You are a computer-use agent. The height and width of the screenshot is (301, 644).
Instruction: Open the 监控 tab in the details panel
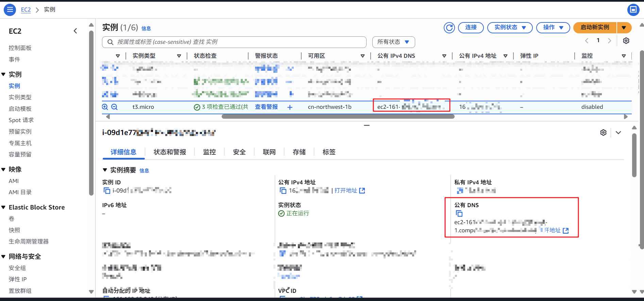(x=209, y=152)
